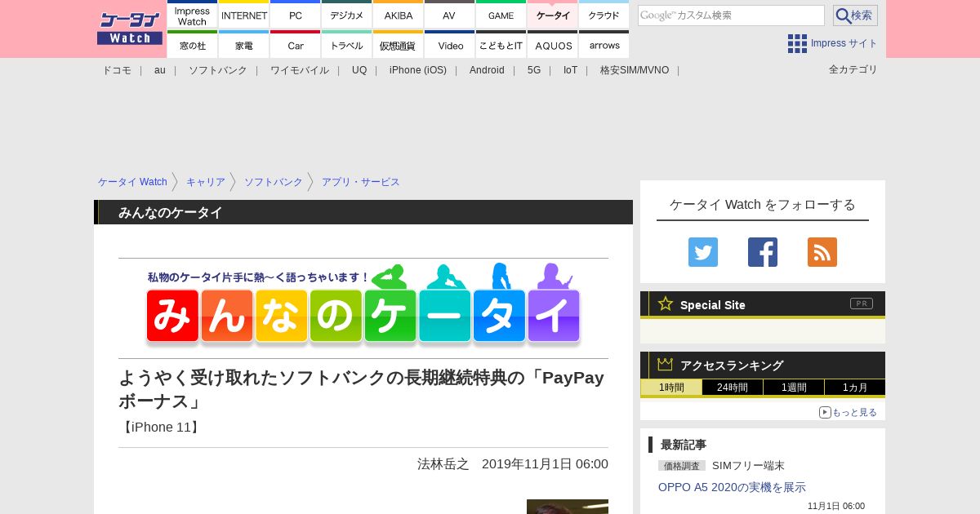980x514 pixels.
Task: Select 5G category
Action: (x=534, y=70)
